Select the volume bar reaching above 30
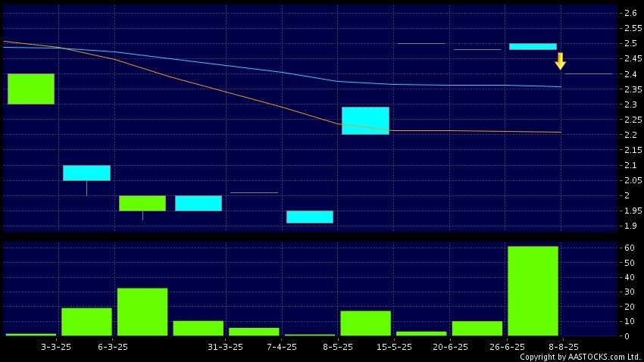The image size is (644, 362). point(142,312)
